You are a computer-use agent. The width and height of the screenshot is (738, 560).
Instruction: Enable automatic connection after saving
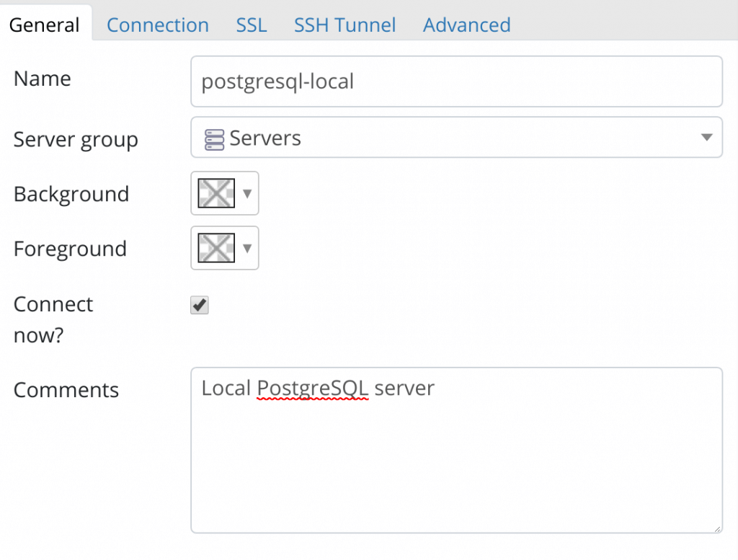coord(199,305)
